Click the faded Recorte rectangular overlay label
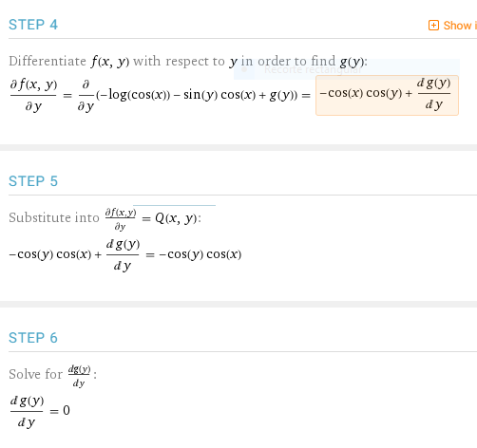 [x=313, y=69]
